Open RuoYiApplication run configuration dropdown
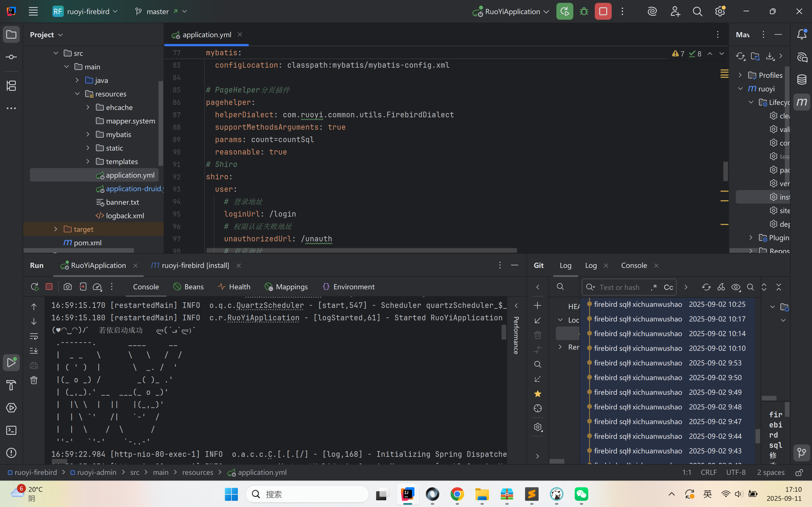Screen dimensions: 812x507 (x=511, y=11)
